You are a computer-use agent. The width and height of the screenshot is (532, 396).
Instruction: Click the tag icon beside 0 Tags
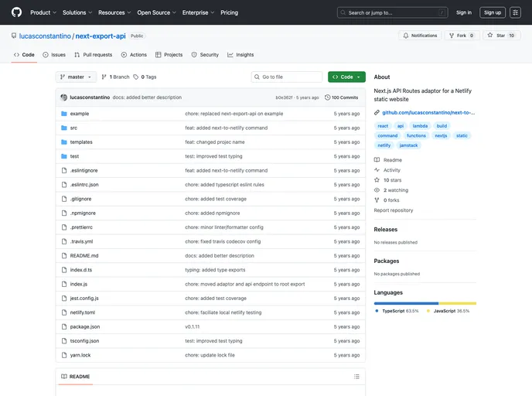tap(136, 77)
